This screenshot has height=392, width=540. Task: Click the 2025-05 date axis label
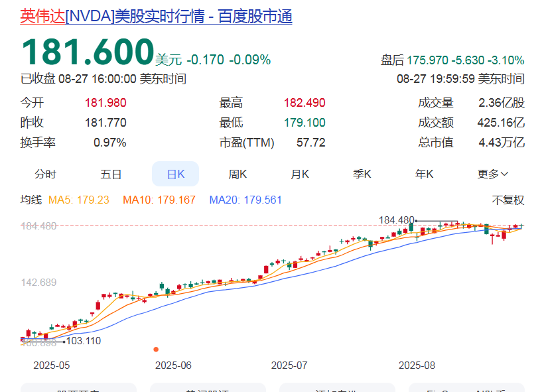coord(51,365)
